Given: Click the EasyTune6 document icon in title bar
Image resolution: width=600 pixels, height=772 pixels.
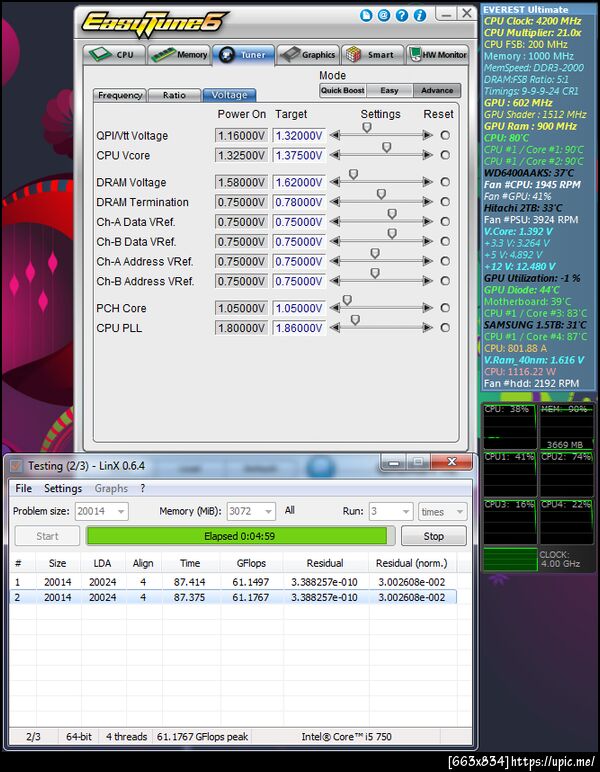Looking at the screenshot, I should click(366, 15).
